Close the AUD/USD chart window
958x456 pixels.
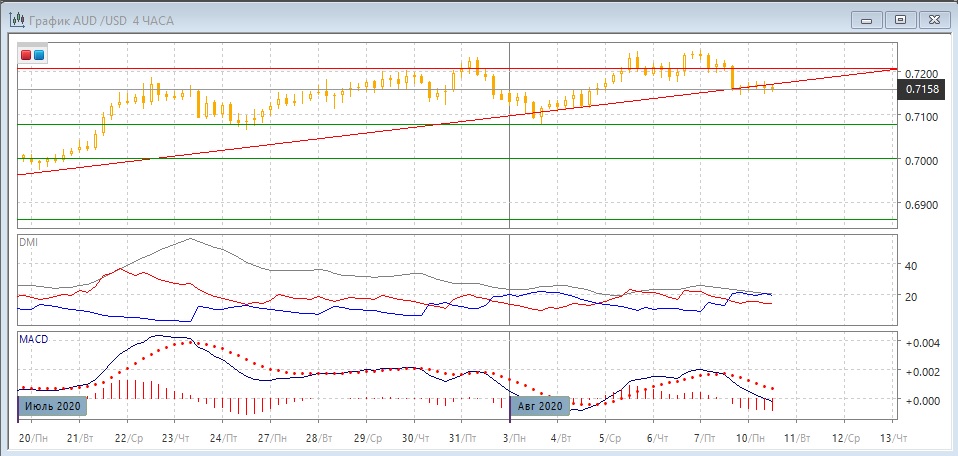click(x=934, y=18)
